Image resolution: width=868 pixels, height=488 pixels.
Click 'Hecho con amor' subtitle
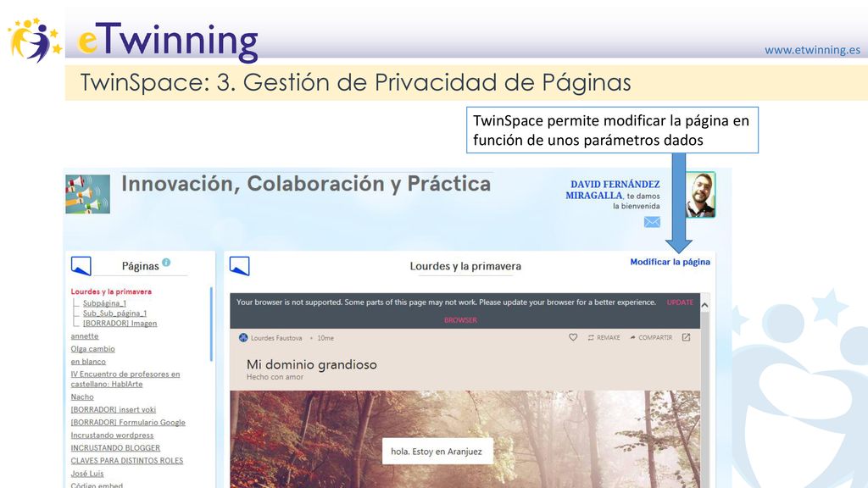tap(275, 377)
